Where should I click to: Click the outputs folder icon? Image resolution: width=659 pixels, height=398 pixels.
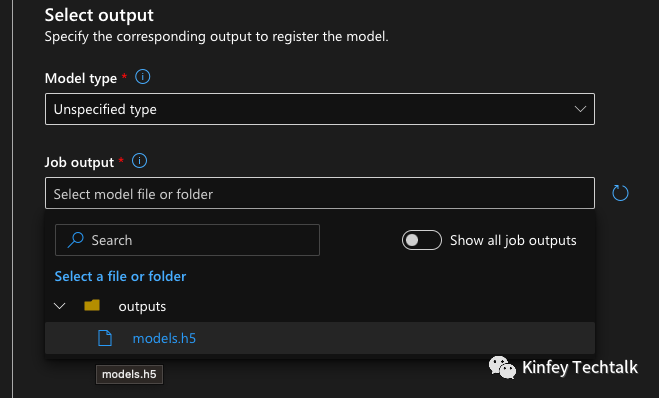pos(92,306)
